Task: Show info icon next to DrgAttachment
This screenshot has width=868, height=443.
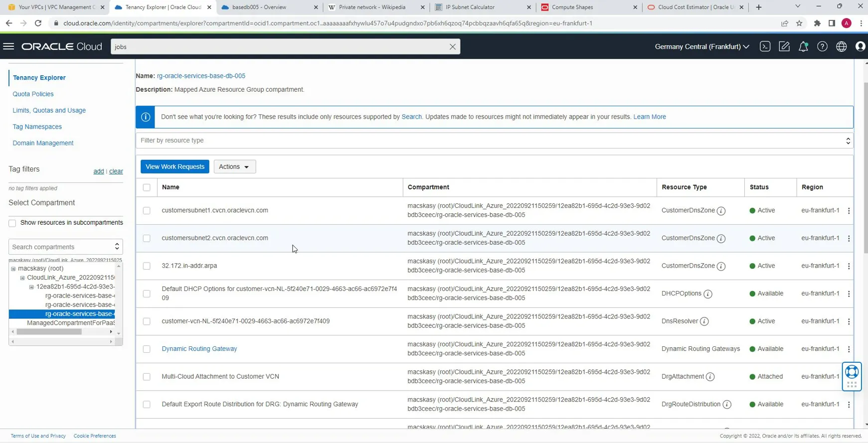Action: pos(710,377)
